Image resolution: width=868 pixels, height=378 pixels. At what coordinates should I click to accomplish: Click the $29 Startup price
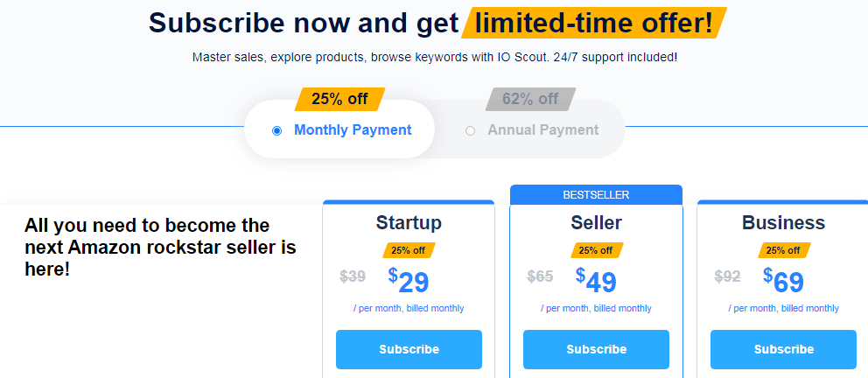click(x=409, y=281)
